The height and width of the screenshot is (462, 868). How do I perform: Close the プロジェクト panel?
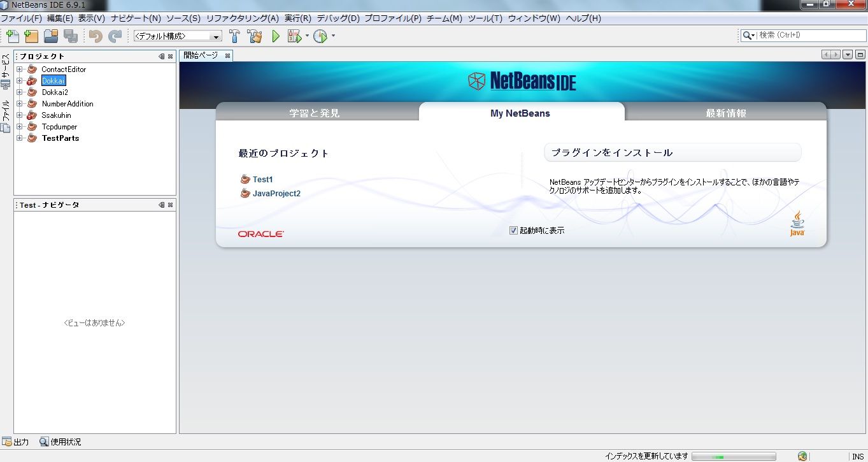pos(170,57)
